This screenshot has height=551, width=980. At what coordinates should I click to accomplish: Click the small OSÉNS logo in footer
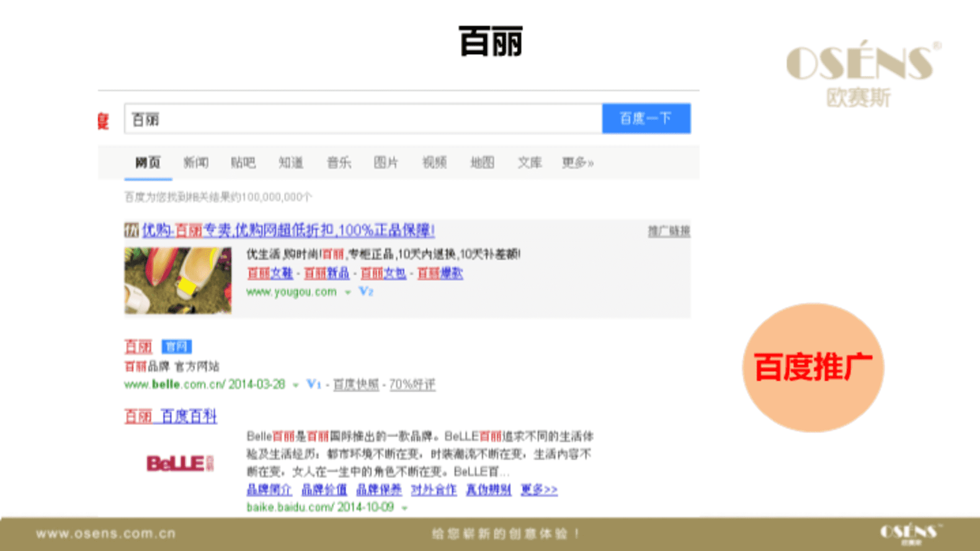[911, 534]
